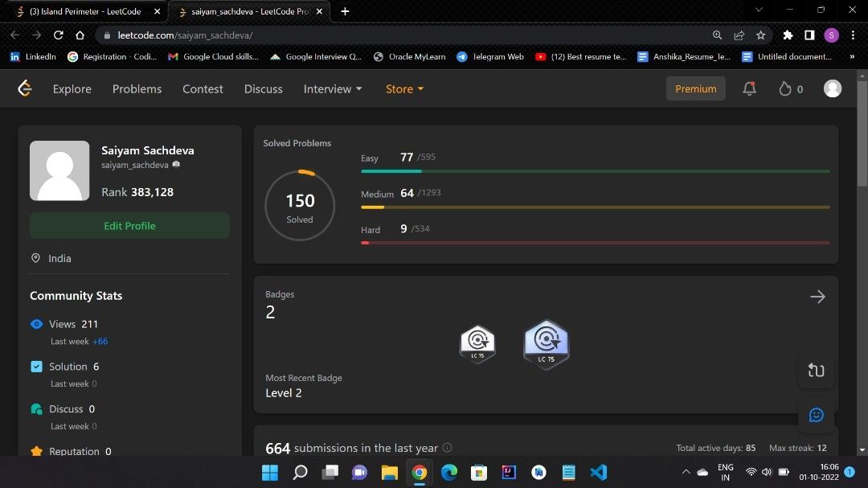Screen dimensions: 868x488
Task: Click the Discuss chat icon
Action: pyautogui.click(x=36, y=408)
